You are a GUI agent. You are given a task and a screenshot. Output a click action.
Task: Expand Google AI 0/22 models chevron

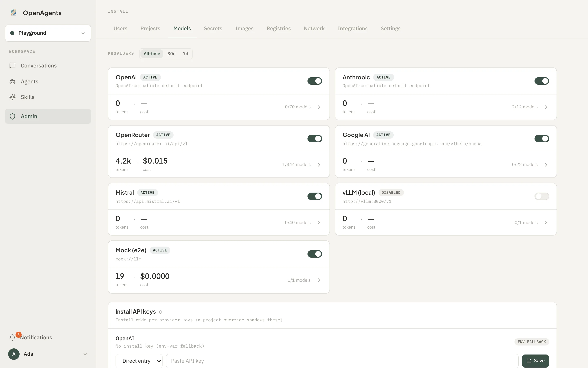click(x=546, y=165)
